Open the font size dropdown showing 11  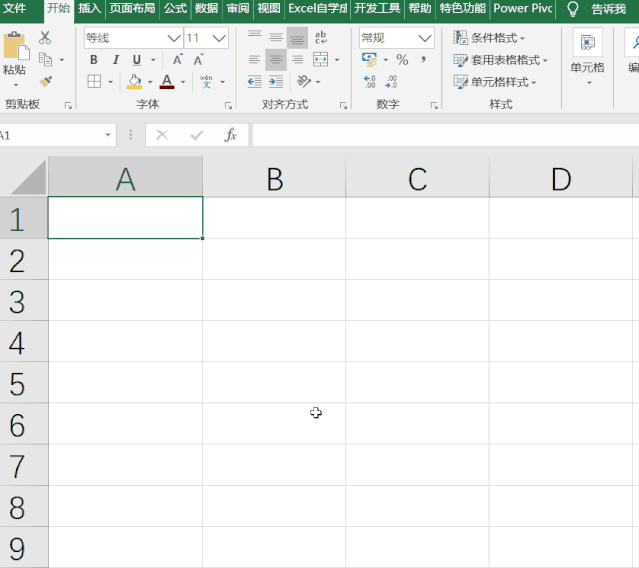click(x=219, y=38)
